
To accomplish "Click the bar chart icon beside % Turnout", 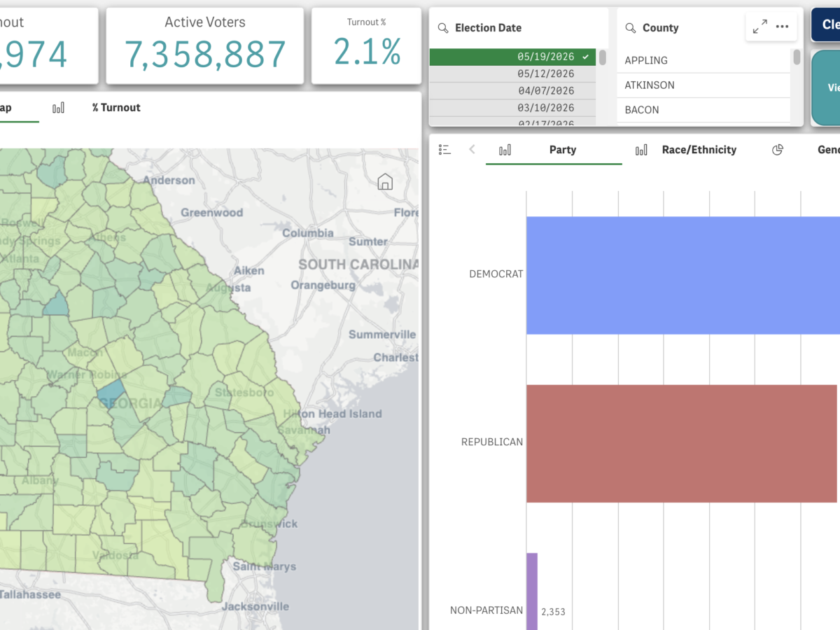I will click(59, 107).
